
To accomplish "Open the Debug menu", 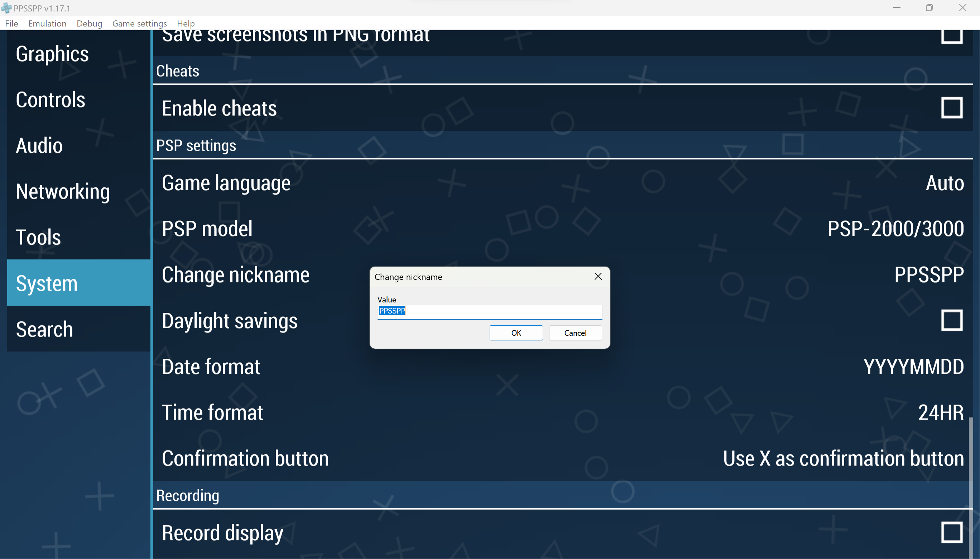I will (x=90, y=23).
